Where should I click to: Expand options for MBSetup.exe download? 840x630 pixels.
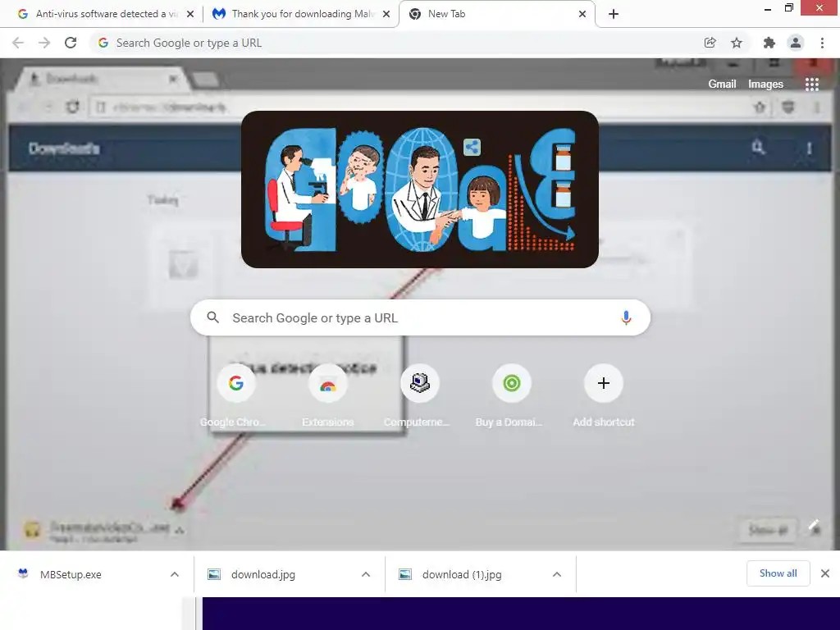pyautogui.click(x=175, y=574)
